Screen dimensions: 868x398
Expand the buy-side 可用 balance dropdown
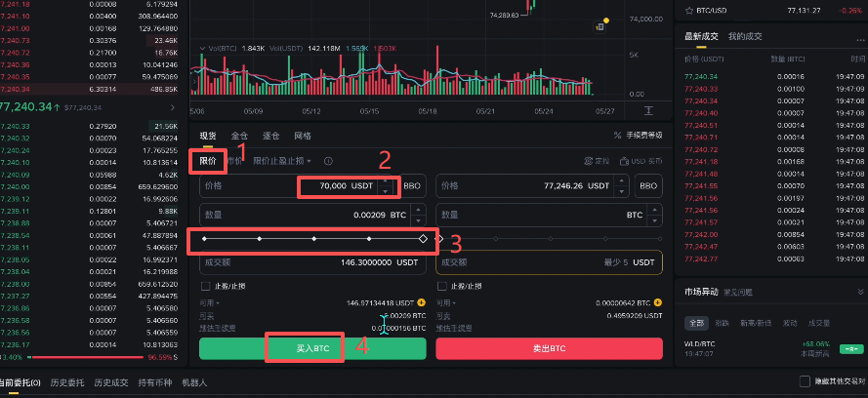pos(209,303)
